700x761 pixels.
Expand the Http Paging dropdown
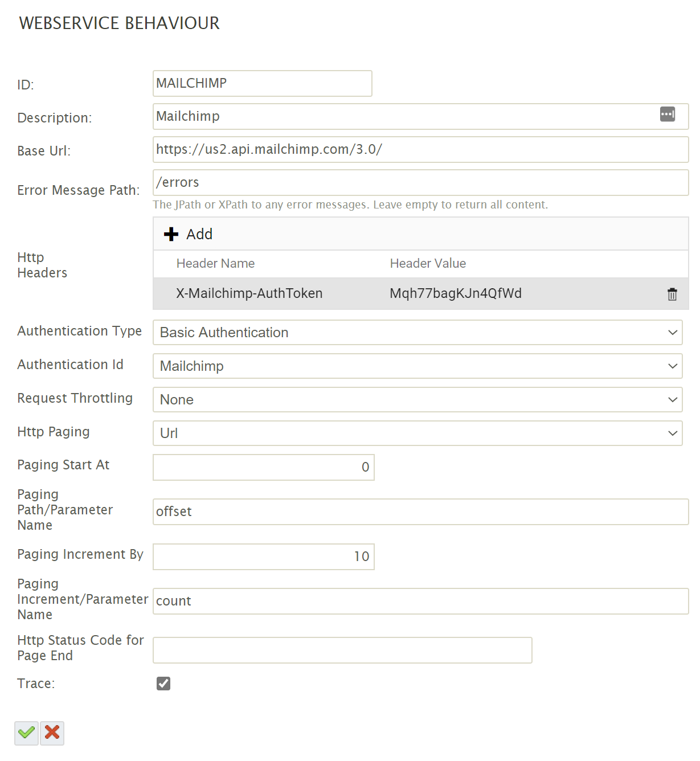[417, 433]
